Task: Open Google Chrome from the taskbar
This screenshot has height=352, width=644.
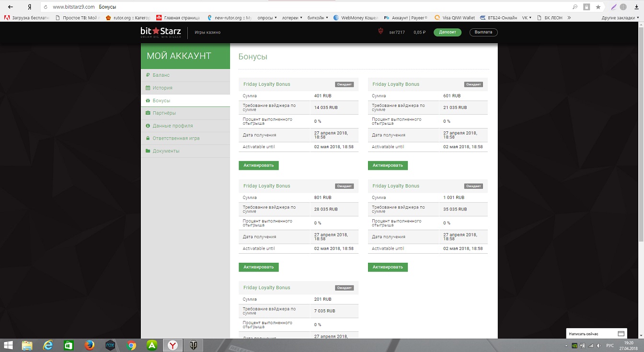Action: [x=131, y=345]
